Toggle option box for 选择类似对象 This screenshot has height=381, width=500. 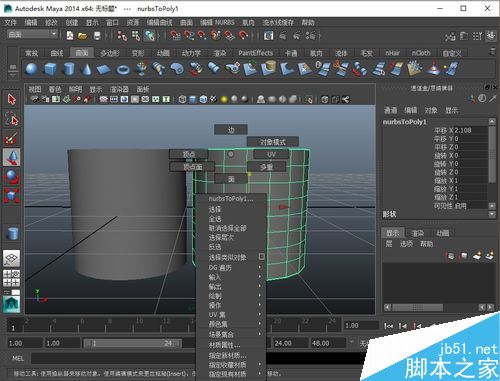(x=262, y=256)
